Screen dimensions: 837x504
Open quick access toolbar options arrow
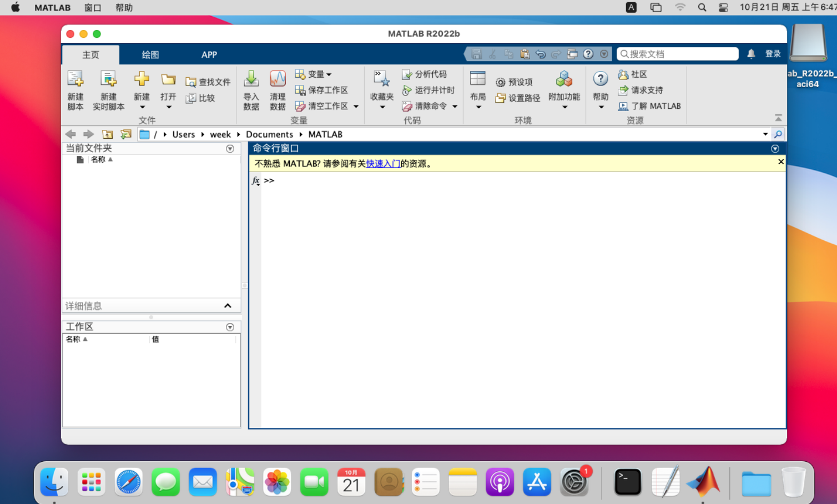(x=604, y=54)
